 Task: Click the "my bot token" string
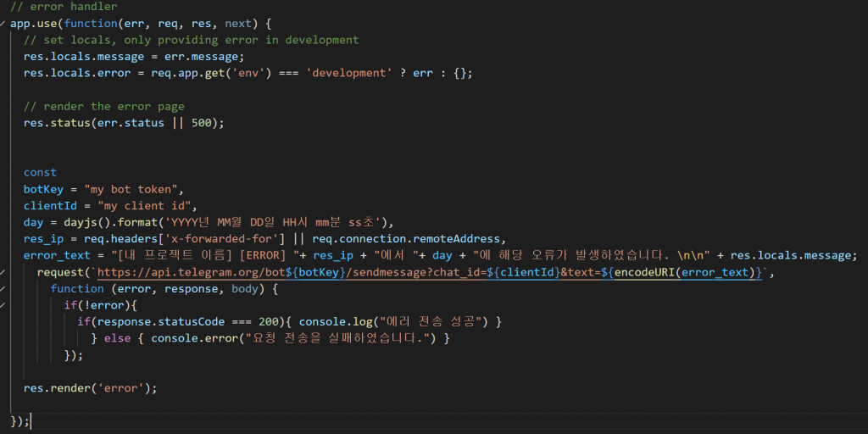130,189
